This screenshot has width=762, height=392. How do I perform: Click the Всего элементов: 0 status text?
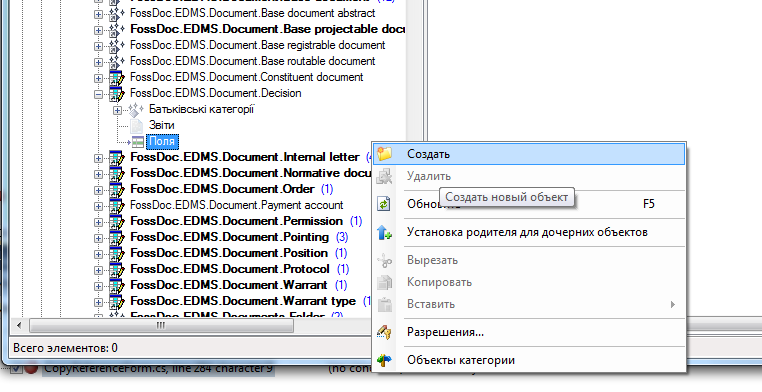(65, 348)
